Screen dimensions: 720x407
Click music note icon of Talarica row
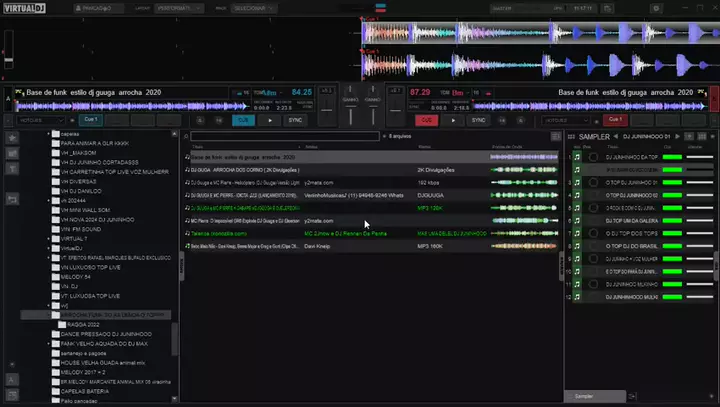[187, 233]
